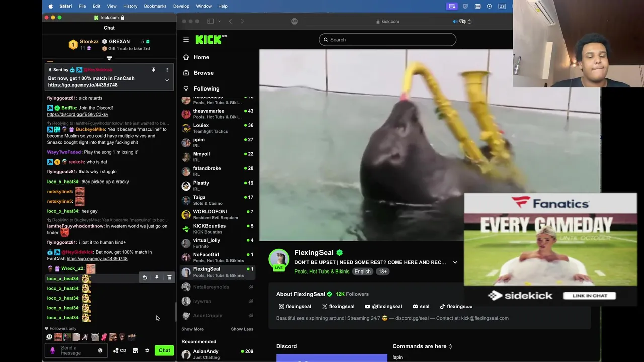The width and height of the screenshot is (644, 362).
Task: Open Safari menu in menu bar
Action: coord(65,6)
